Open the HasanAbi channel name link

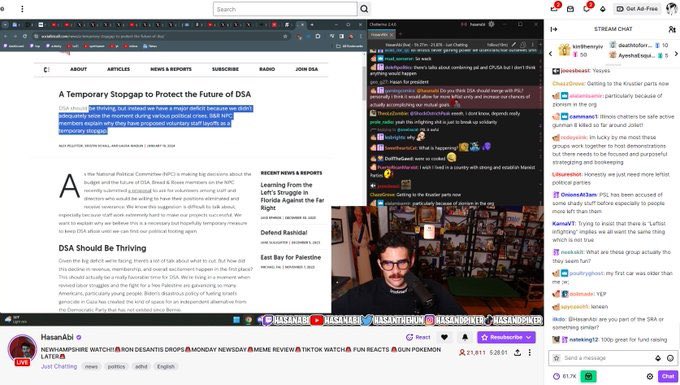point(57,337)
